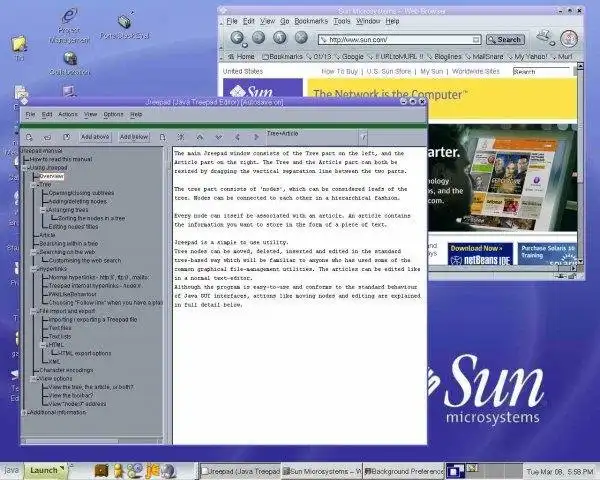Screen dimensions: 600x480
Task: Click the Download Now NetBeans IDE banner
Action: 480,254
